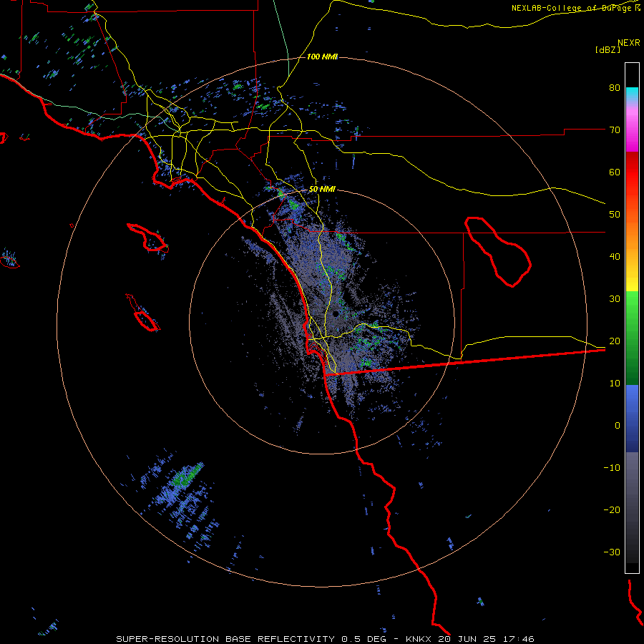Click the KNKX radar site center dot

pos(336,314)
